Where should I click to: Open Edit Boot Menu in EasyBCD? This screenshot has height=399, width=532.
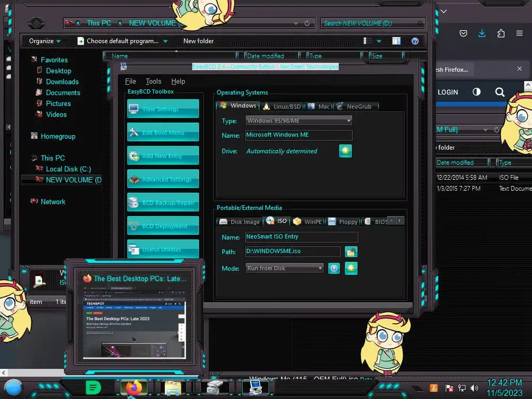[163, 132]
